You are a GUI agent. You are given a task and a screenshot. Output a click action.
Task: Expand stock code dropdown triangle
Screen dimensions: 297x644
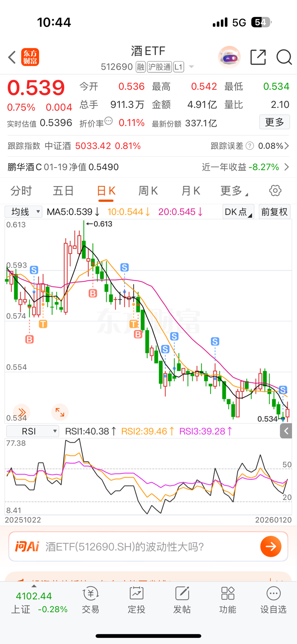click(192, 67)
